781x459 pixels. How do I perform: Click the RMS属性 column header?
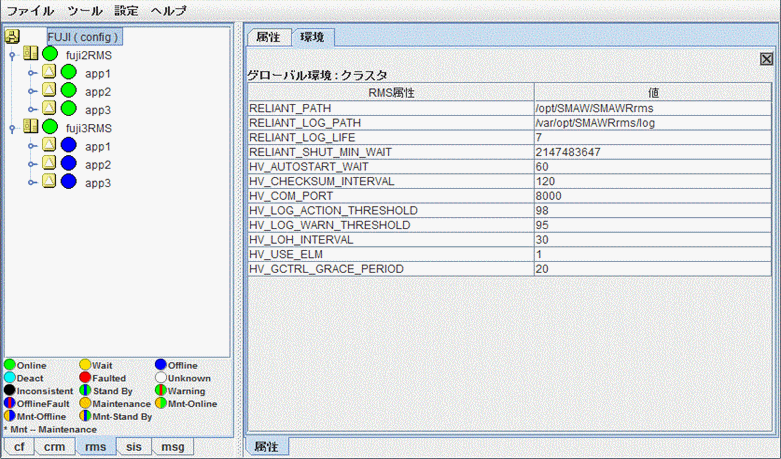pos(391,93)
